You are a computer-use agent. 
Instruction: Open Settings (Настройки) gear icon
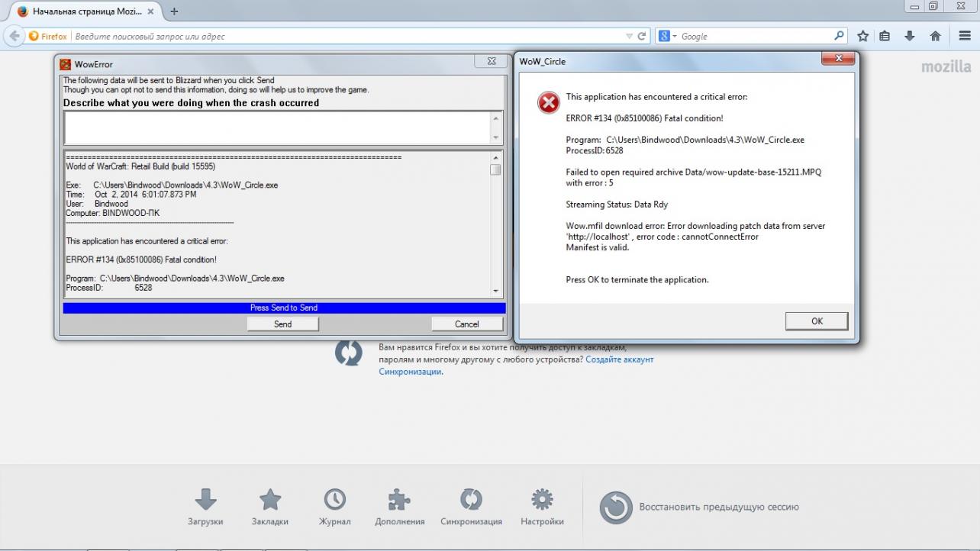coord(542,501)
